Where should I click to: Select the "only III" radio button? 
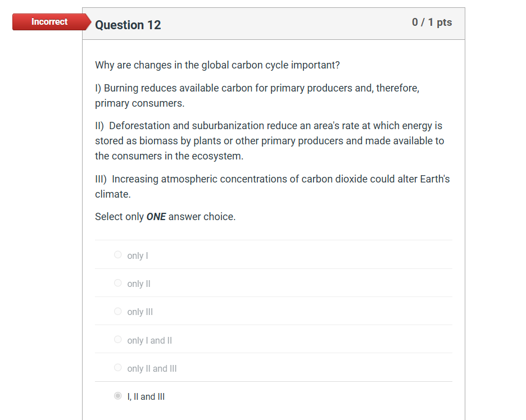(x=117, y=311)
